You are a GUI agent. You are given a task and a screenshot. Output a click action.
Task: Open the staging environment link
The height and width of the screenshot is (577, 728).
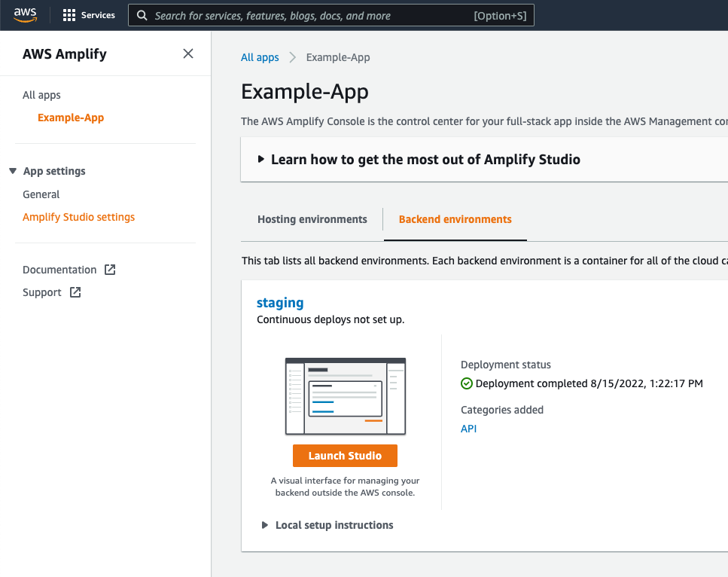pos(280,302)
